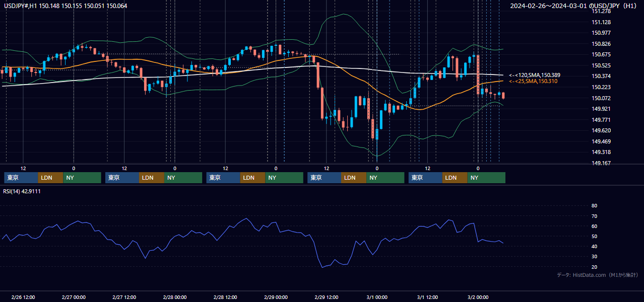Select the 3/1 00:00 time axis label
644x302 pixels.
[377, 297]
